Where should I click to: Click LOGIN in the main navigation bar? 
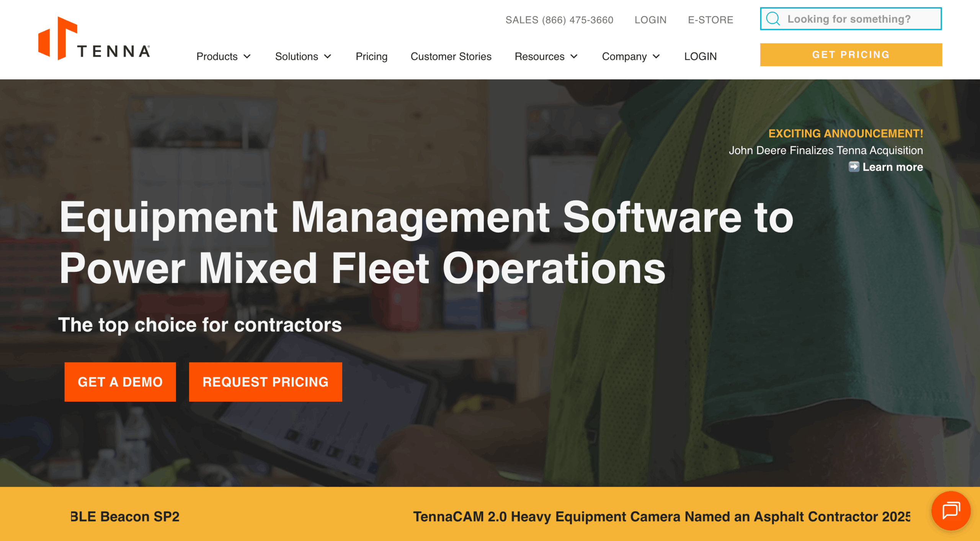pos(700,56)
